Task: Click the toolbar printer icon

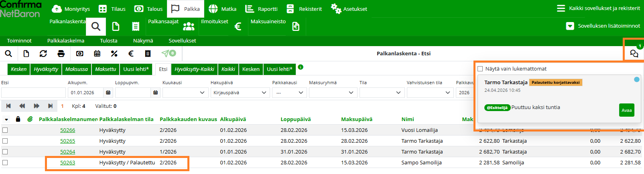Action: pos(61,54)
